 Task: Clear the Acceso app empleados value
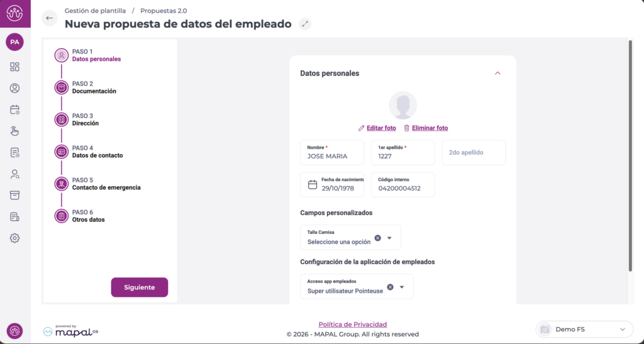click(390, 287)
